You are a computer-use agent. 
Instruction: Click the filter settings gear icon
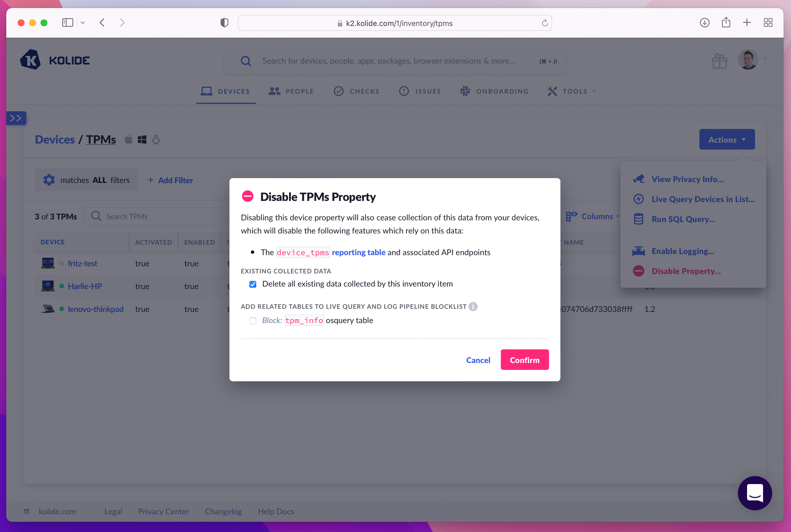click(x=49, y=180)
